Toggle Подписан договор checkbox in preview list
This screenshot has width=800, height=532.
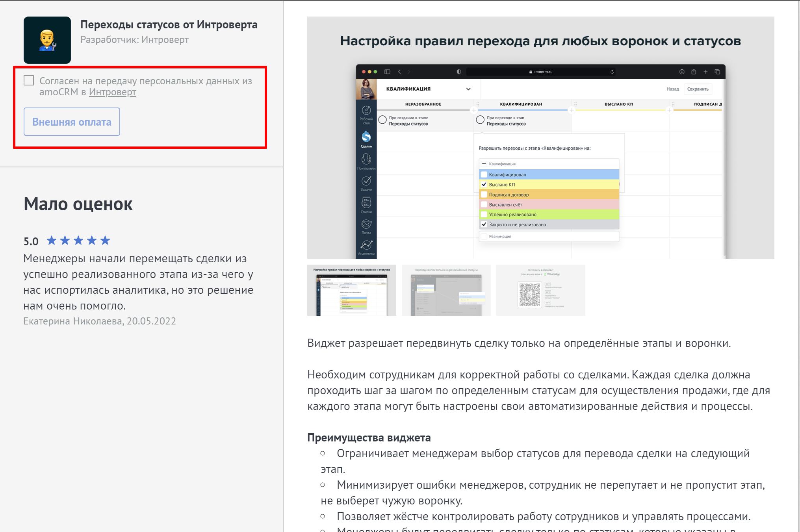[484, 195]
